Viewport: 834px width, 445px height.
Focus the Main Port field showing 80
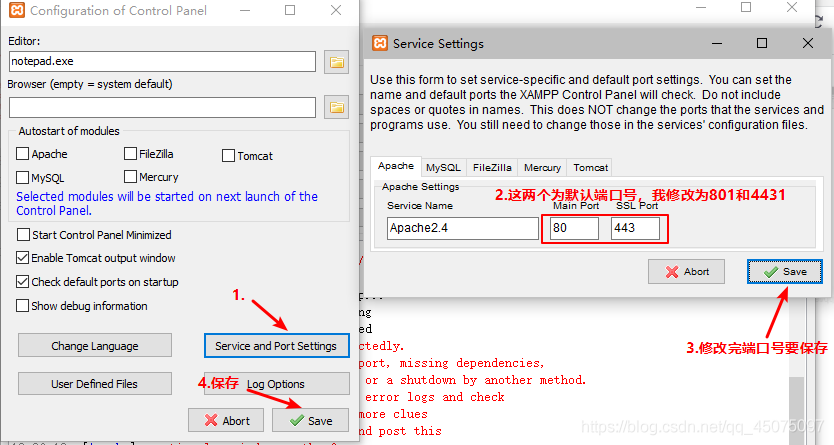[x=574, y=228]
